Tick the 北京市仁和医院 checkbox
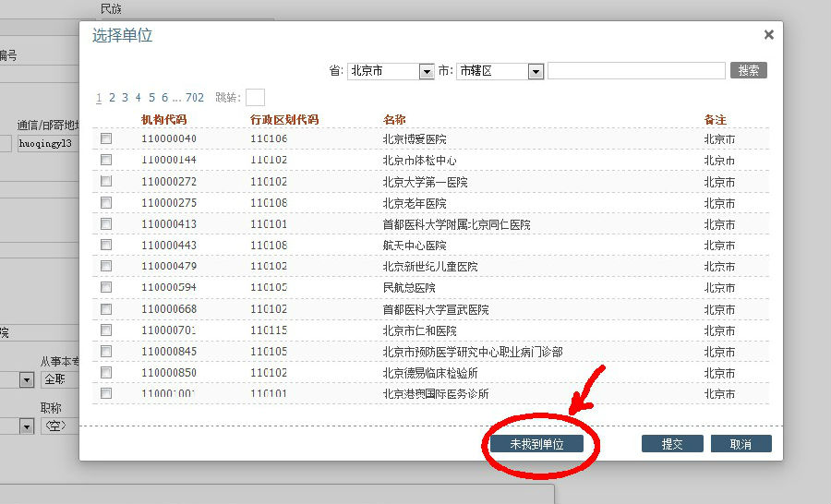The height and width of the screenshot is (504, 831). click(x=106, y=330)
